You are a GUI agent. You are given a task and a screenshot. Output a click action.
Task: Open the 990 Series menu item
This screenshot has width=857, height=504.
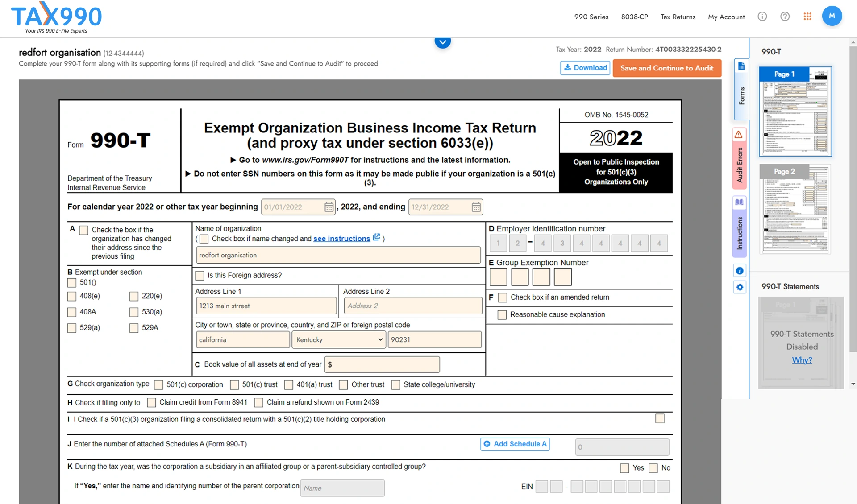point(589,16)
